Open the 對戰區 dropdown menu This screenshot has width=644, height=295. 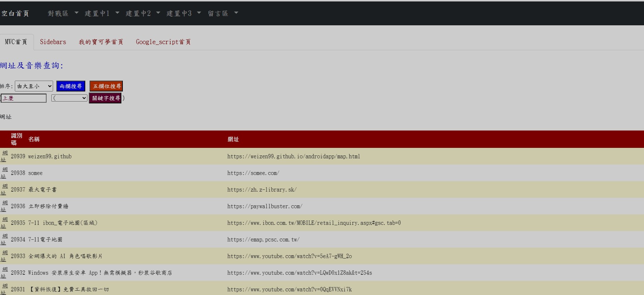62,13
